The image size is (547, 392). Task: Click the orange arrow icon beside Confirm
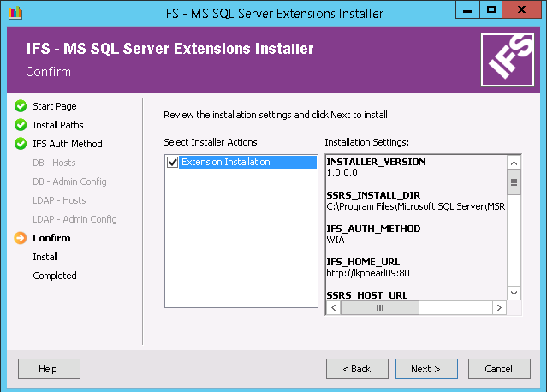coord(21,238)
